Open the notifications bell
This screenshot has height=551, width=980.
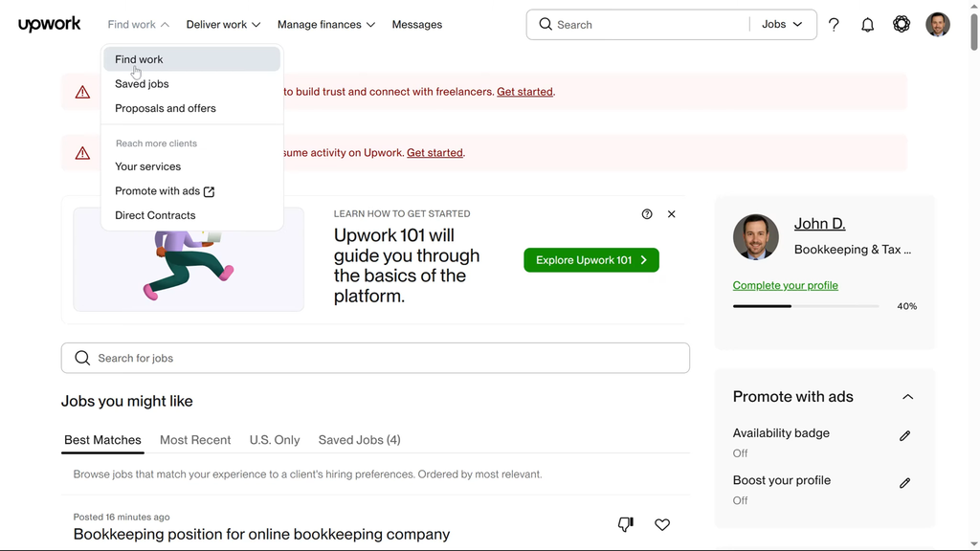(867, 25)
